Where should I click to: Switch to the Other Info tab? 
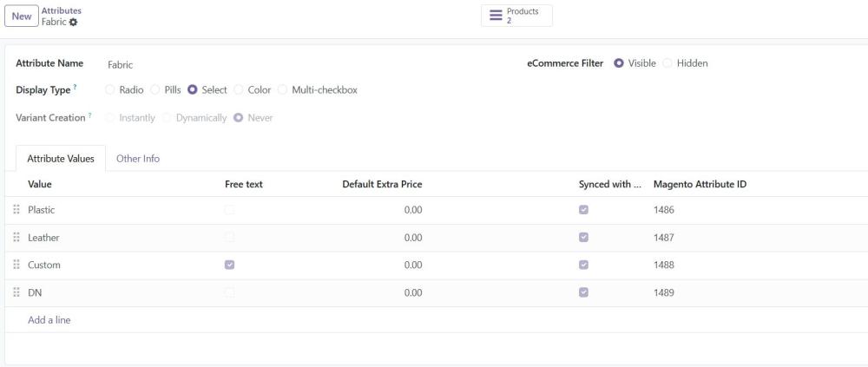138,158
